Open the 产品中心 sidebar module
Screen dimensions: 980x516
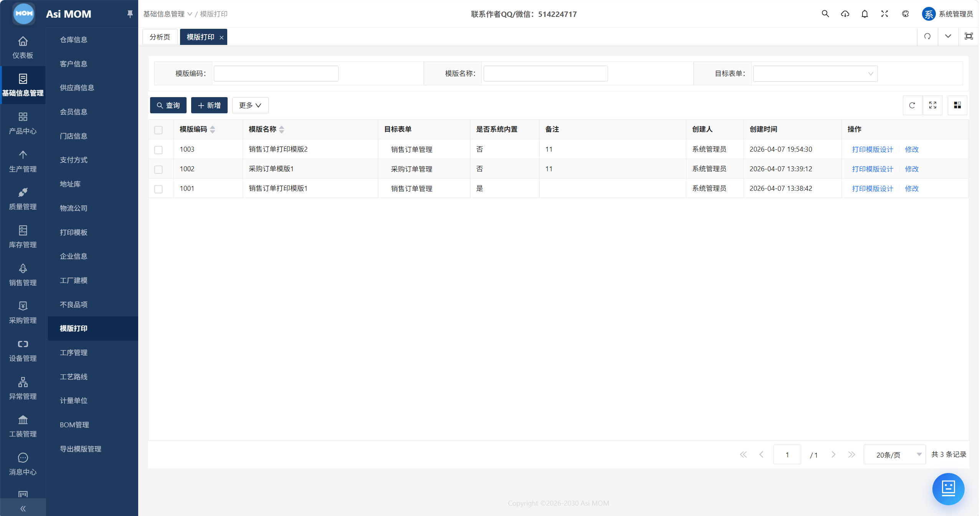(x=23, y=123)
